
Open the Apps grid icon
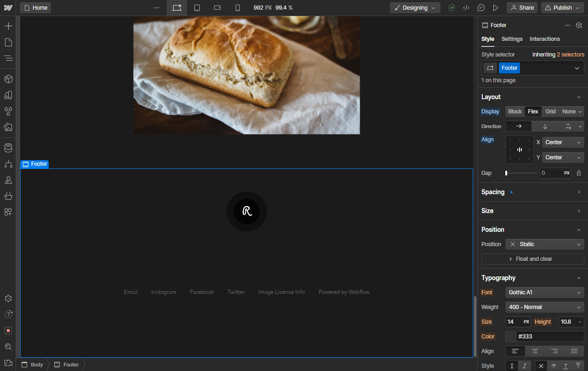[8, 212]
